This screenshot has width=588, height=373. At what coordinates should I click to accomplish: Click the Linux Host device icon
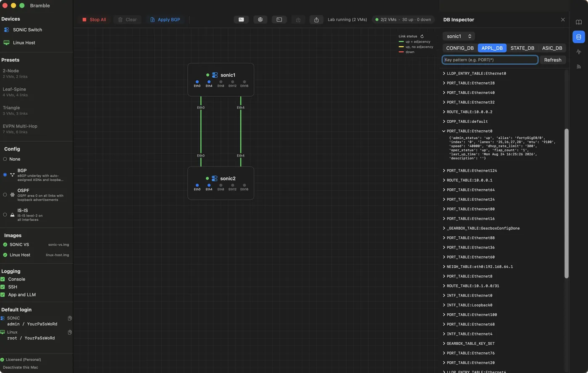6,42
